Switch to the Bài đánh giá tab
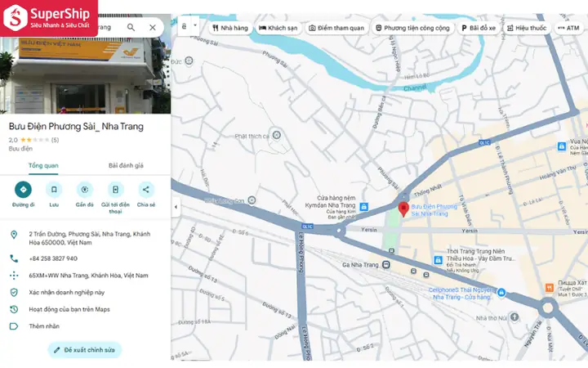 click(x=126, y=165)
